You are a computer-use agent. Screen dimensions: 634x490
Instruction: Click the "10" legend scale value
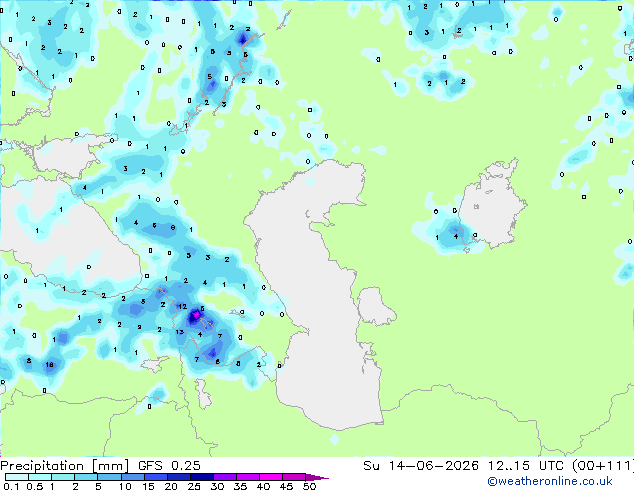(x=125, y=486)
